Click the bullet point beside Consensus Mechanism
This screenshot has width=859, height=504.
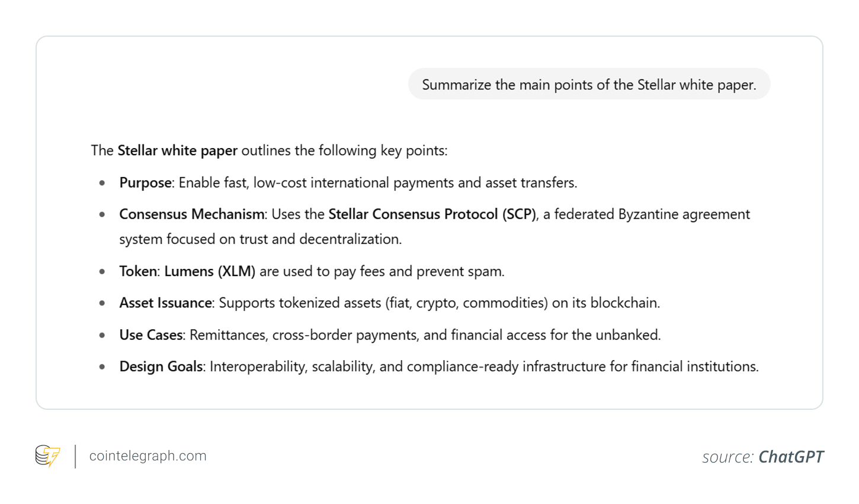click(x=102, y=214)
